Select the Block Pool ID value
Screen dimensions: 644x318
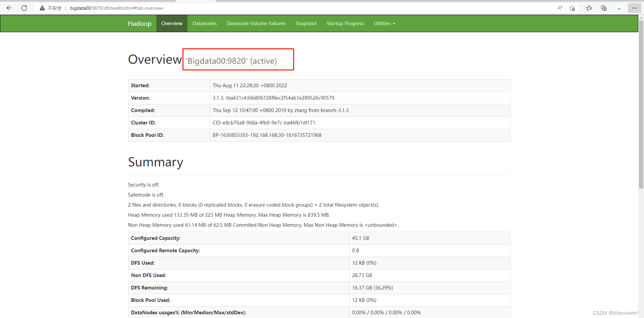267,135
